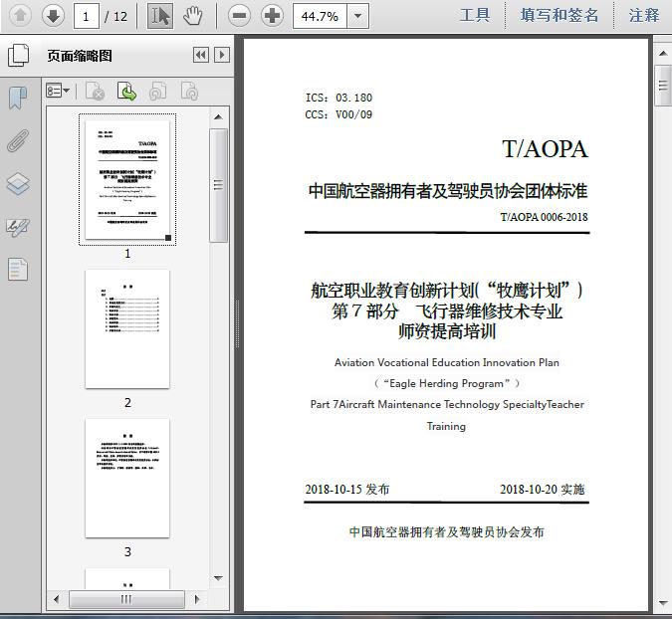The height and width of the screenshot is (619, 672).
Task: Zoom in with the plus button
Action: [x=272, y=16]
